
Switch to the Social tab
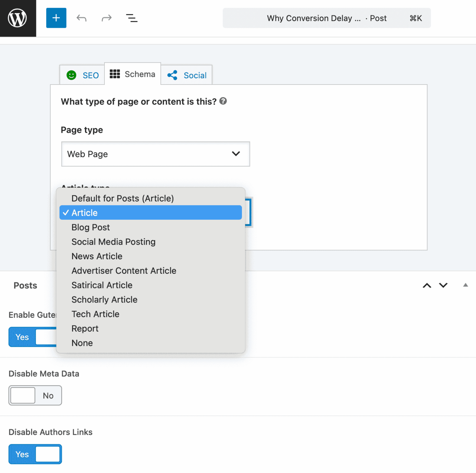(187, 75)
